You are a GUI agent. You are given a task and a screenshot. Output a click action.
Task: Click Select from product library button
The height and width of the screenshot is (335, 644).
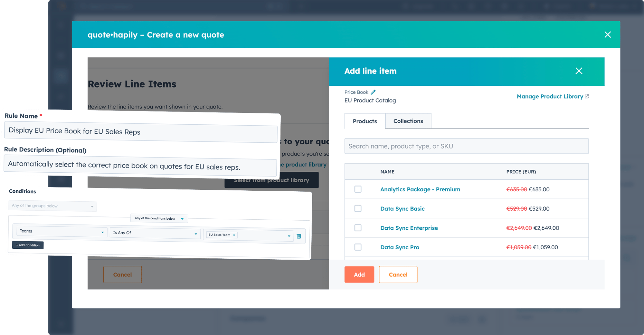pos(271,180)
